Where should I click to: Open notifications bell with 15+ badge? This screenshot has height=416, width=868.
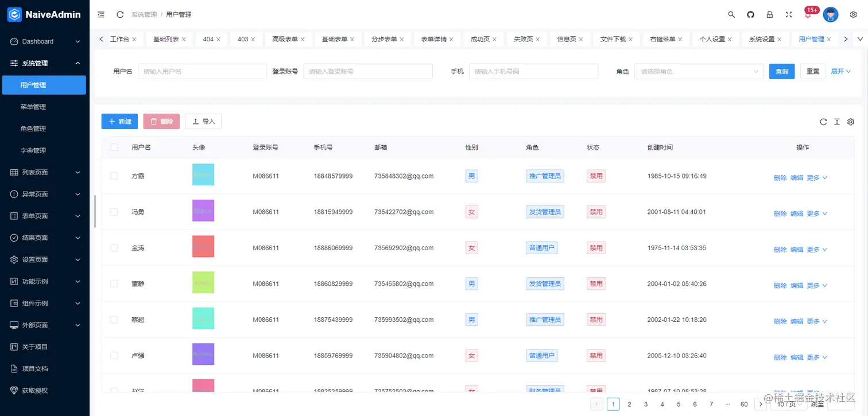click(809, 14)
